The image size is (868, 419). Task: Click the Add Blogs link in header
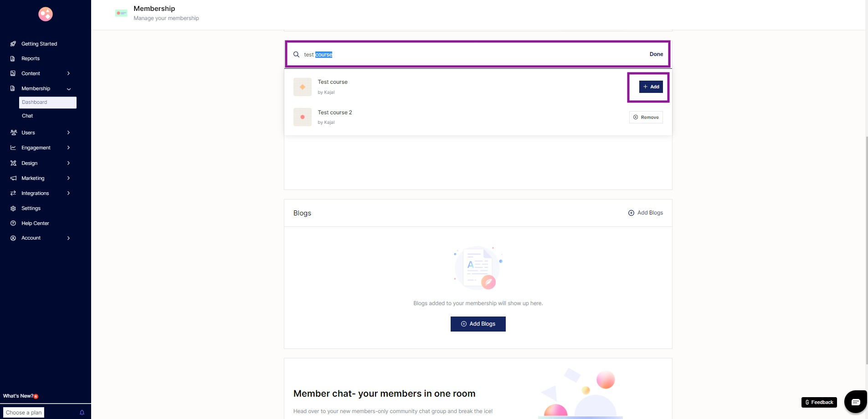click(645, 213)
